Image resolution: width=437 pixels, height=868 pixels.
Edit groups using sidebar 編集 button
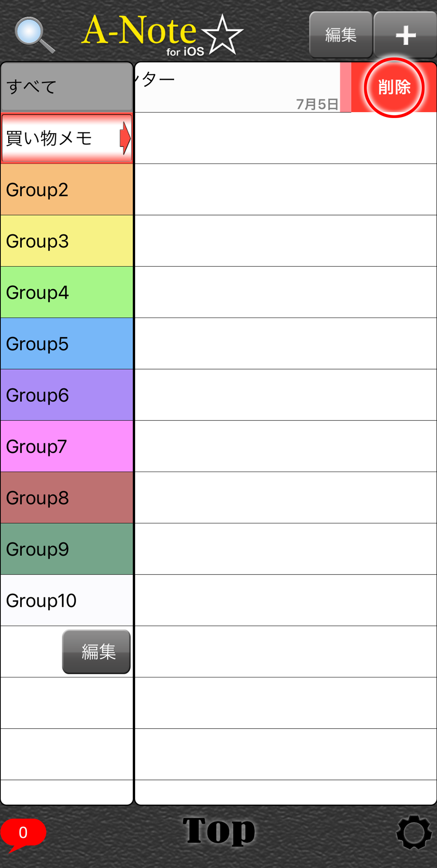[x=96, y=652]
